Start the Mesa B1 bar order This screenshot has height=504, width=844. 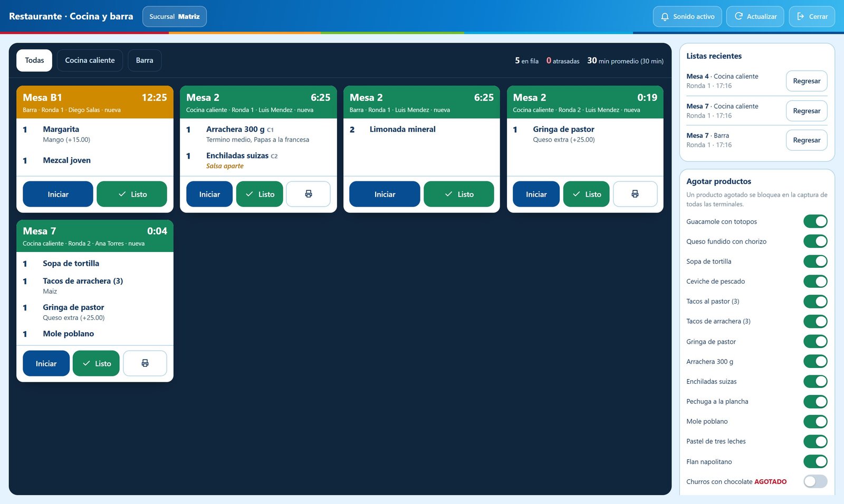coord(58,194)
